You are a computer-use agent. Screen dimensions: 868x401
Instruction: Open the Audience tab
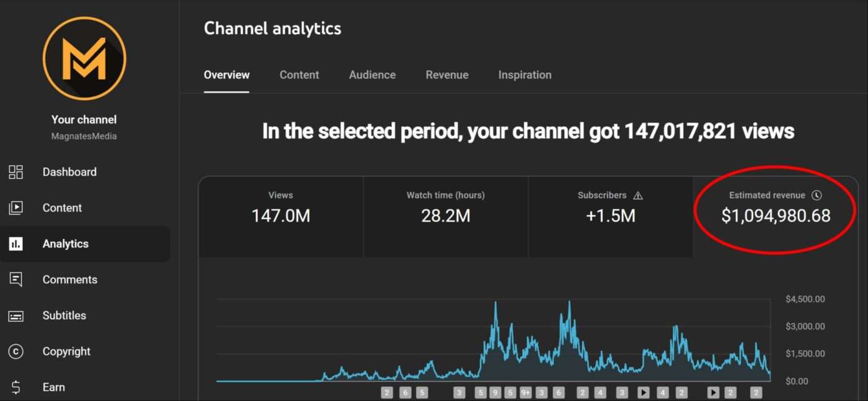click(372, 74)
